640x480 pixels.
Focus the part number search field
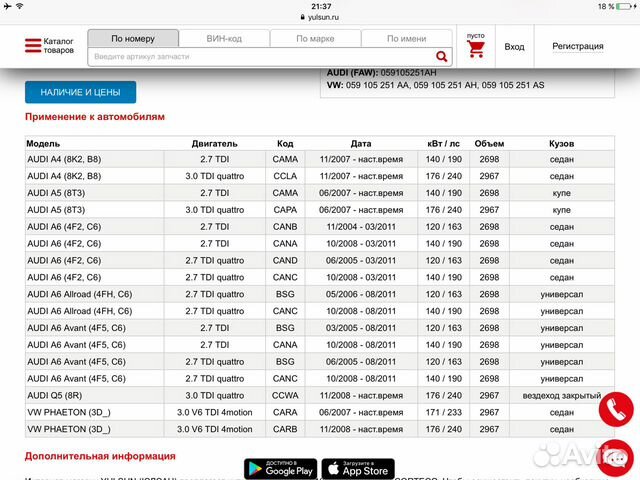[261, 57]
